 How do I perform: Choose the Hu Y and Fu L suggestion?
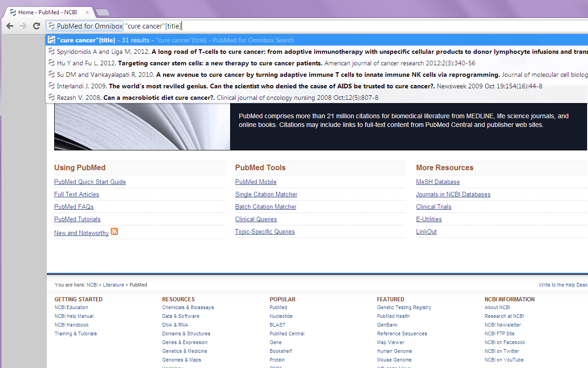(317, 63)
